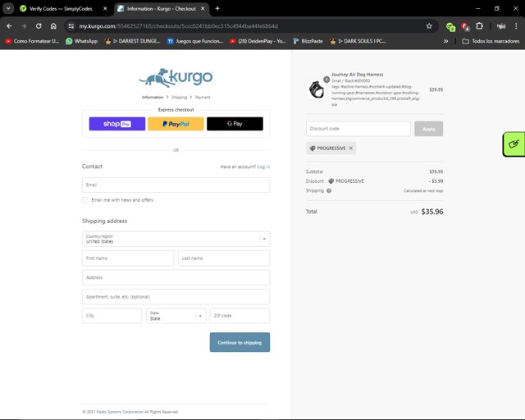Viewport: 525px width, 420px height.
Task: Open the browser home page icon
Action: click(x=53, y=26)
